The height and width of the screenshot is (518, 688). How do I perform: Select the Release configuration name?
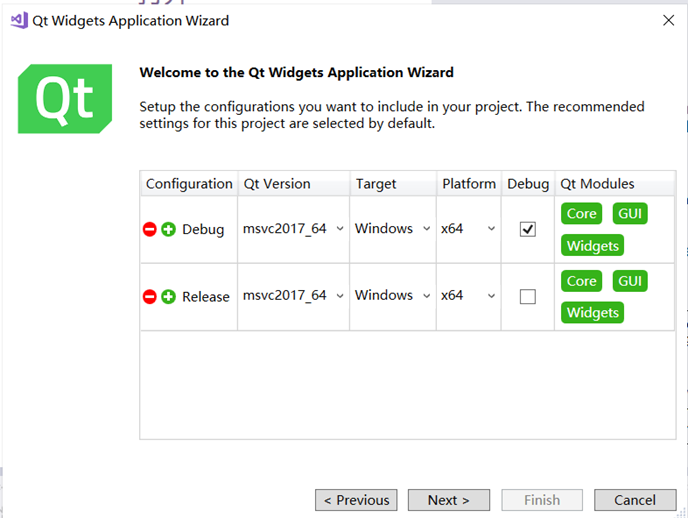point(206,297)
